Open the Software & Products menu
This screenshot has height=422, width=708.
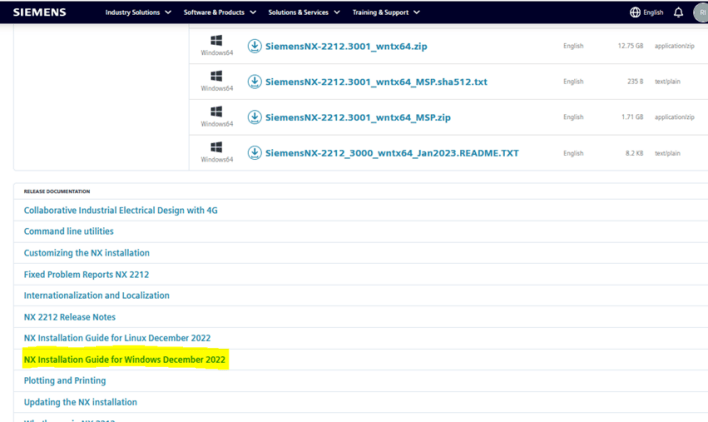click(x=214, y=12)
